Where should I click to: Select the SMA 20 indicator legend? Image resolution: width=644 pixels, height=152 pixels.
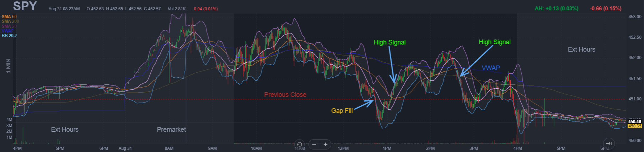tap(9, 26)
